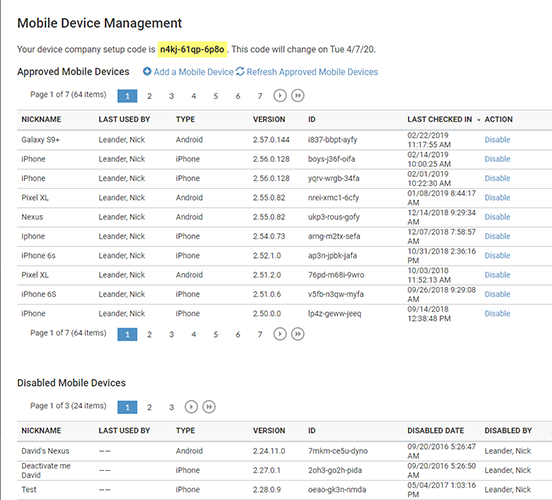Disable the iPhone 6s device
The image size is (552, 500).
click(x=497, y=256)
